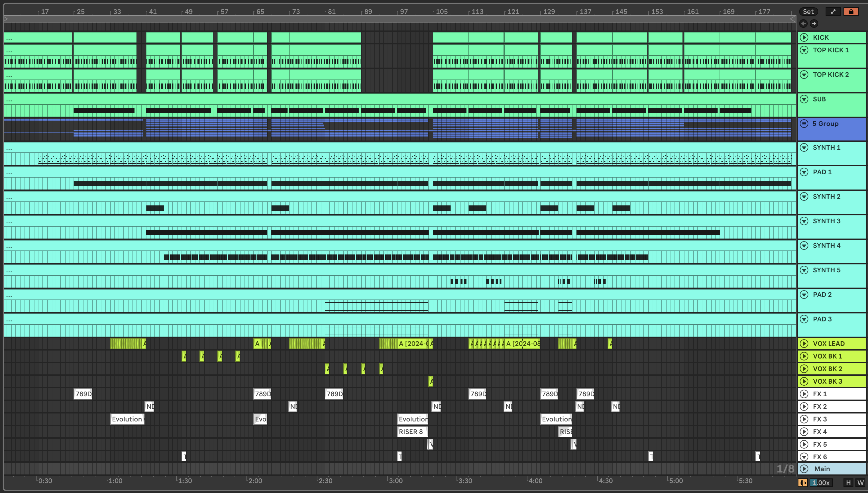Collapse the PAD 2 track
Image resolution: width=868 pixels, height=493 pixels.
804,295
